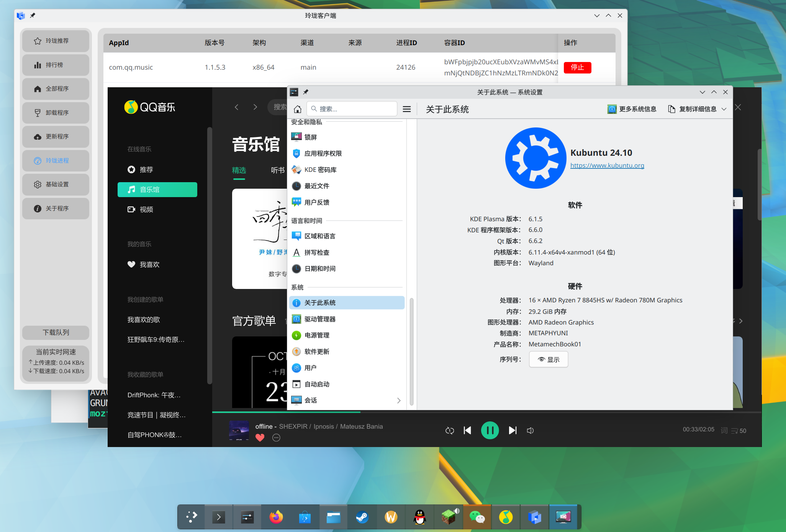The image size is (786, 532).
Task: Expand the dropdown arrow beside 复制详细信息
Action: [x=724, y=109]
